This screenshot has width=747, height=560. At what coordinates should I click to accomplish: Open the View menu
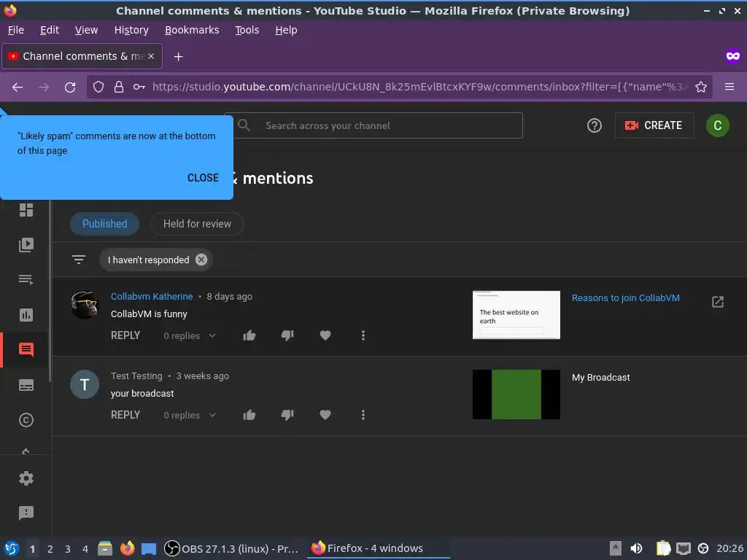click(x=86, y=30)
